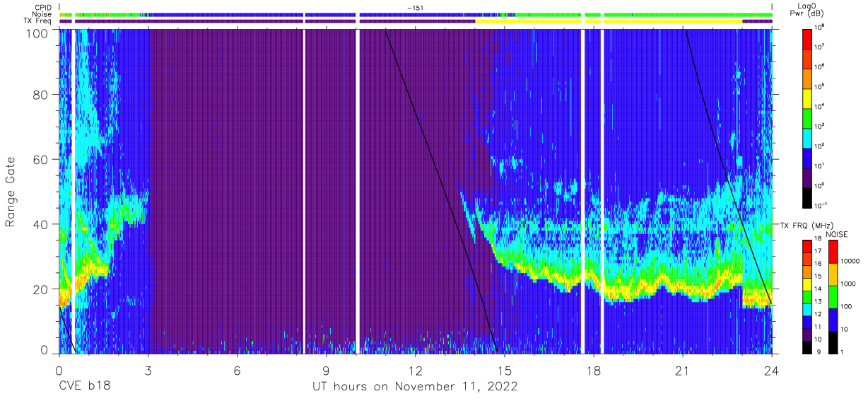This screenshot has width=868, height=401.
Task: Click the cyan segment of the Pwr colorbar
Action: coord(807,137)
